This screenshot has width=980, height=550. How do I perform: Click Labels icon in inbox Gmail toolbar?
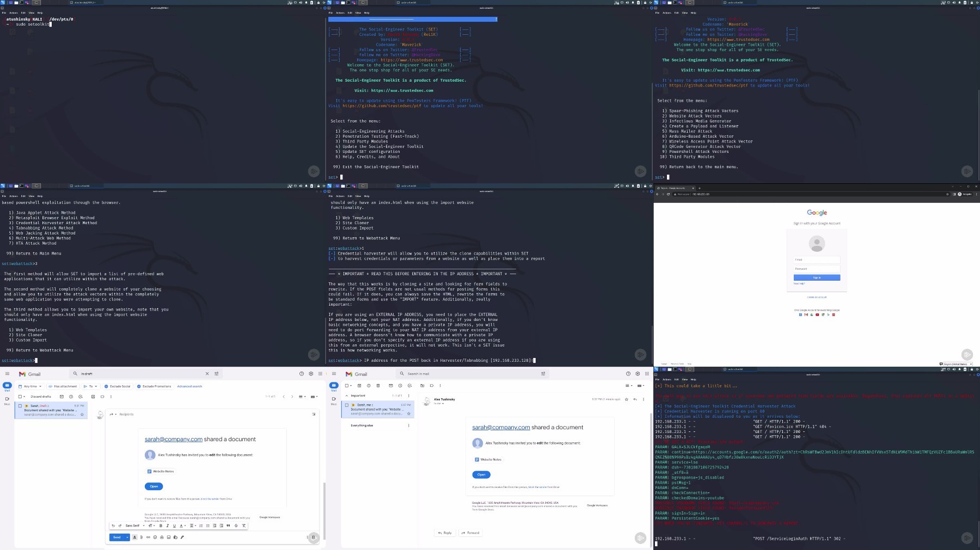(x=432, y=386)
